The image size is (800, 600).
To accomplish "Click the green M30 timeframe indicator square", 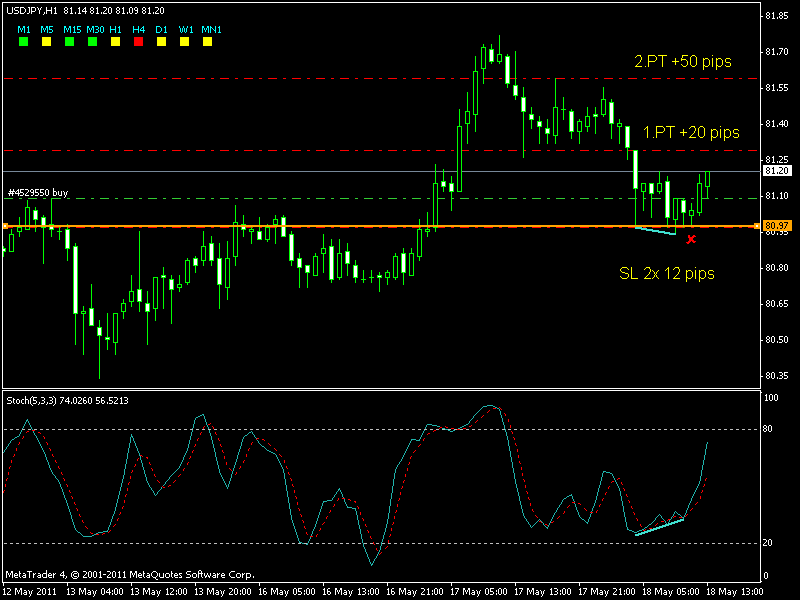I will tap(92, 42).
